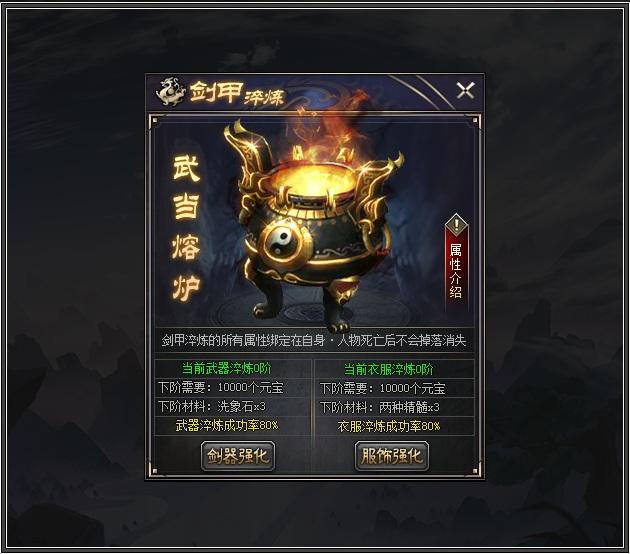
Task: Select the 当前衣服淬炼0阶 heading
Action: [x=389, y=369]
